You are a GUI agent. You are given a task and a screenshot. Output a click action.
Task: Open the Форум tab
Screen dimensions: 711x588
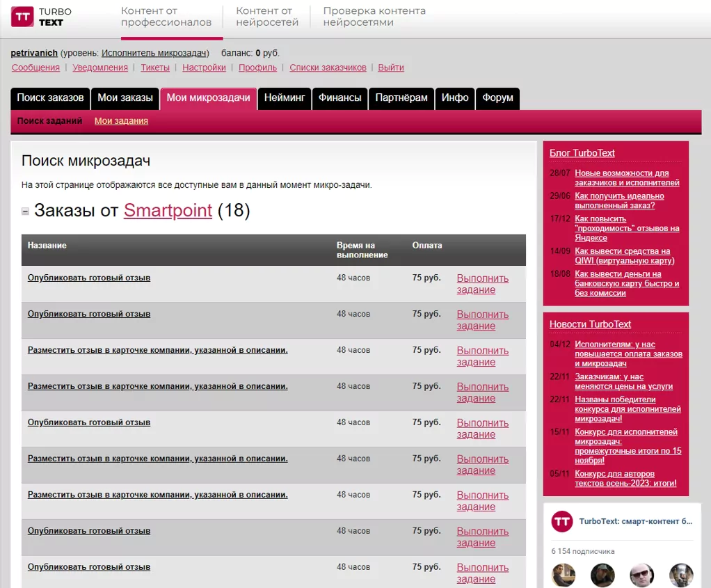497,98
